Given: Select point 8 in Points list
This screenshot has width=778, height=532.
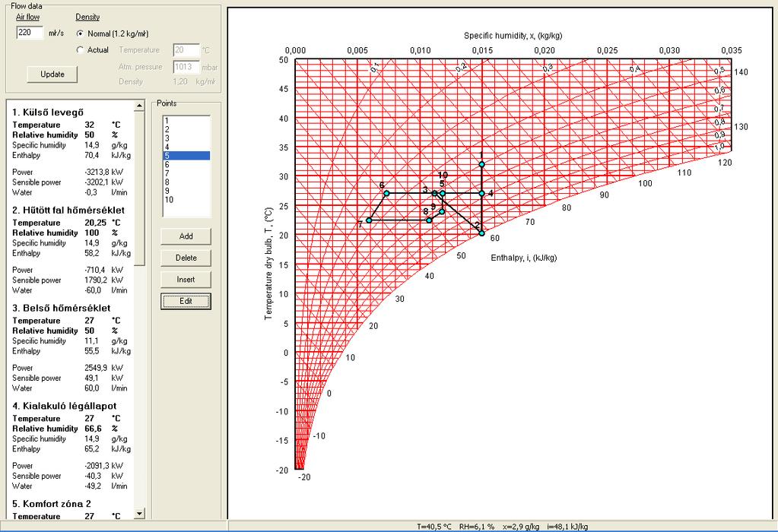Looking at the screenshot, I should (186, 182).
